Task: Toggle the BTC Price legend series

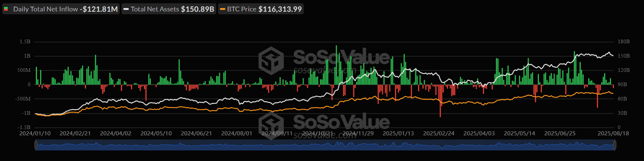Action: (x=261, y=9)
